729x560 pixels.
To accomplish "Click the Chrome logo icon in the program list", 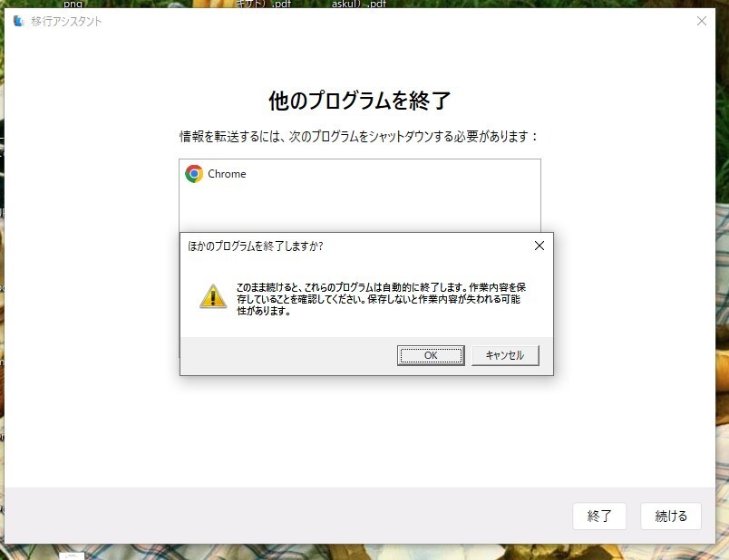I will [x=194, y=174].
